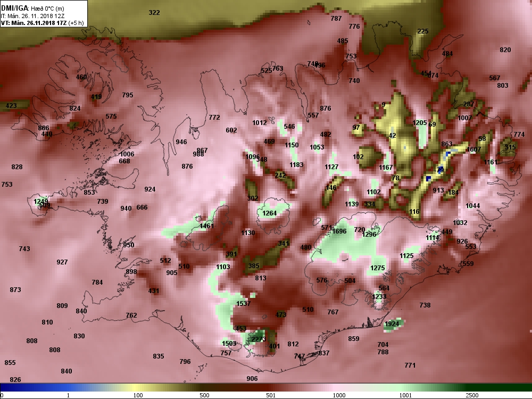
Task: Click the map value 946
Action: [181, 142]
